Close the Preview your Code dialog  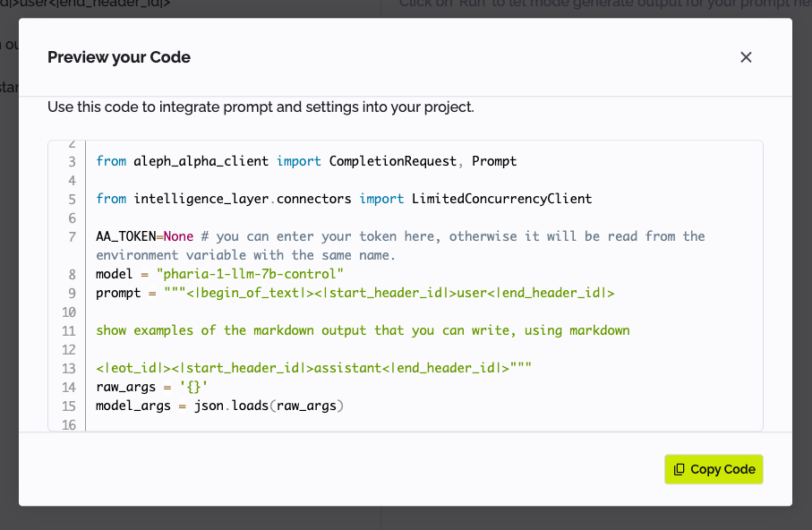[x=746, y=57]
